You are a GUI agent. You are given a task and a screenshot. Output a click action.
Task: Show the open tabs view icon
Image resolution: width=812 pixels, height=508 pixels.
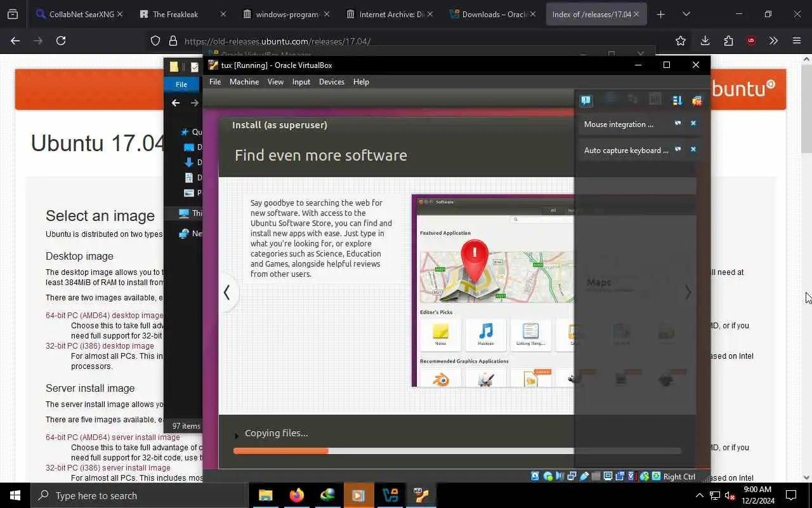click(13, 14)
